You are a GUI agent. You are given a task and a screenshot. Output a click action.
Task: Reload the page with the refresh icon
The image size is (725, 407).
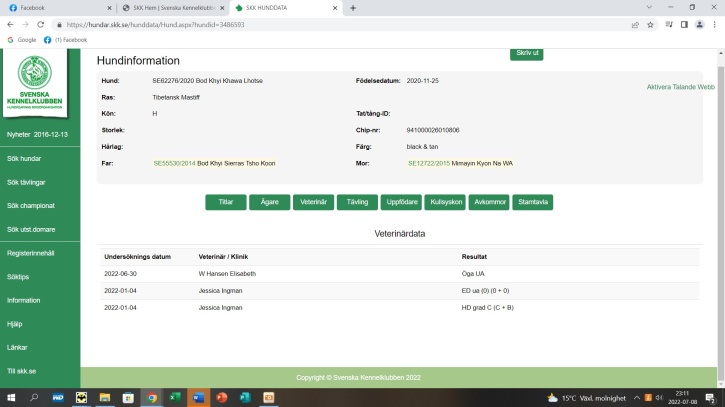click(x=41, y=25)
